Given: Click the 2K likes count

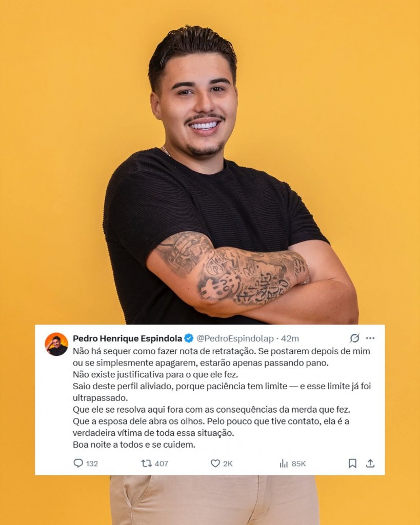Looking at the screenshot, I should pos(228,463).
